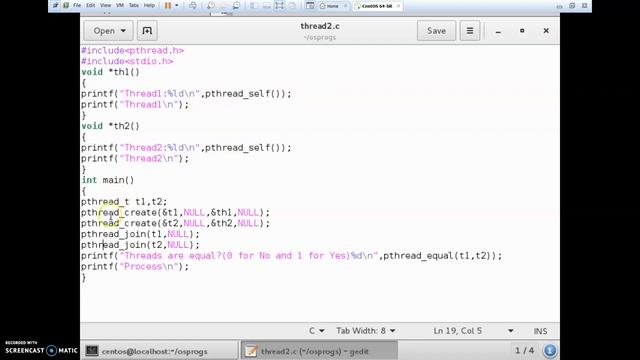Click the printf("Thread2\n"); line
This screenshot has height=360, width=640.
[135, 158]
